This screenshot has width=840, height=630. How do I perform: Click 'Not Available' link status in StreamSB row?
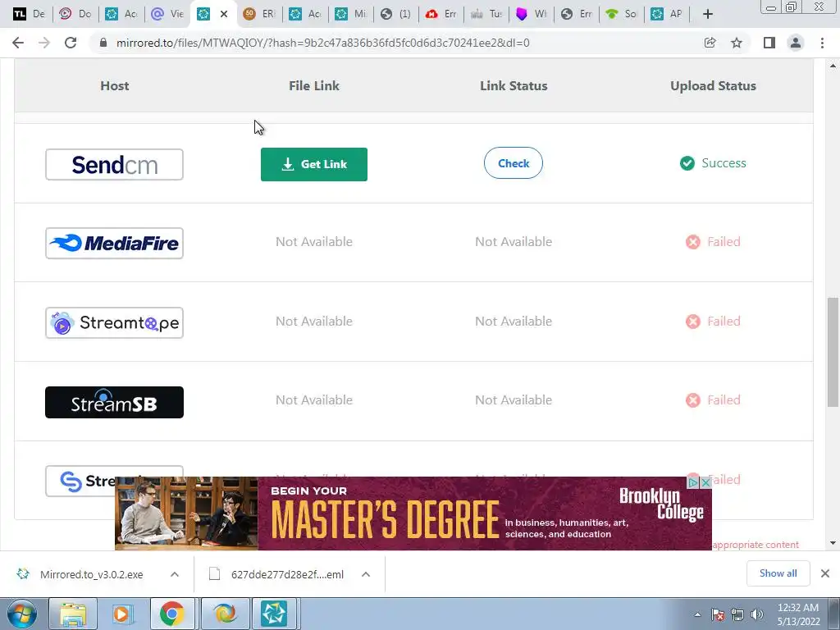pyautogui.click(x=514, y=400)
